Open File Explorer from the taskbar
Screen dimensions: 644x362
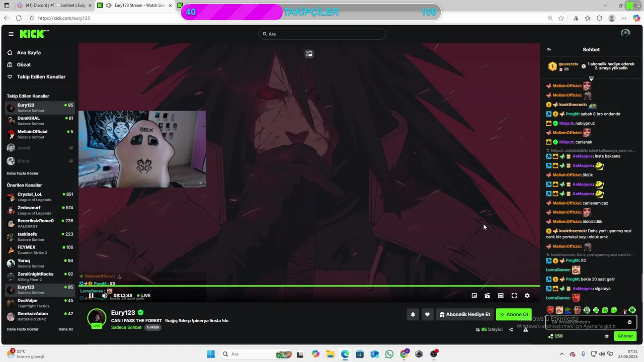[330, 354]
